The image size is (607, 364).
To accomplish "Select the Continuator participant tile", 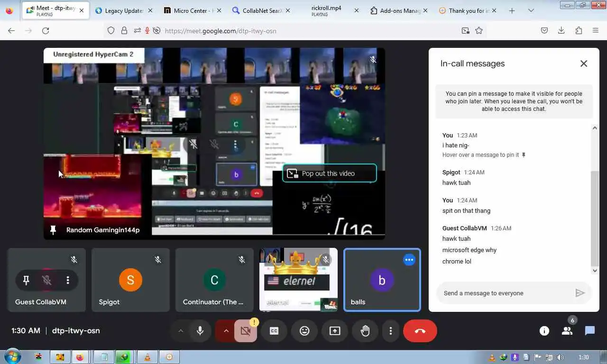I will [214, 280].
